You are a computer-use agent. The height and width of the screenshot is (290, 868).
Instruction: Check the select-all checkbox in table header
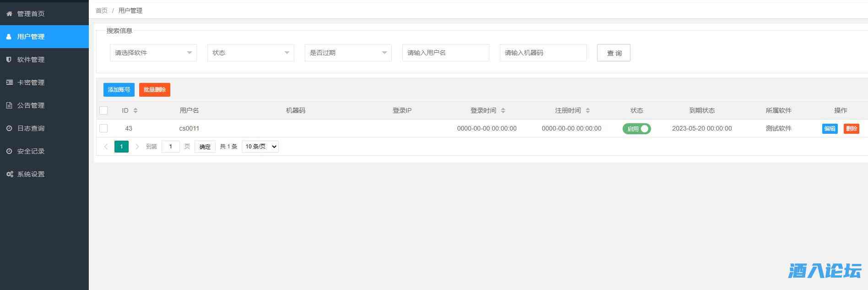103,110
